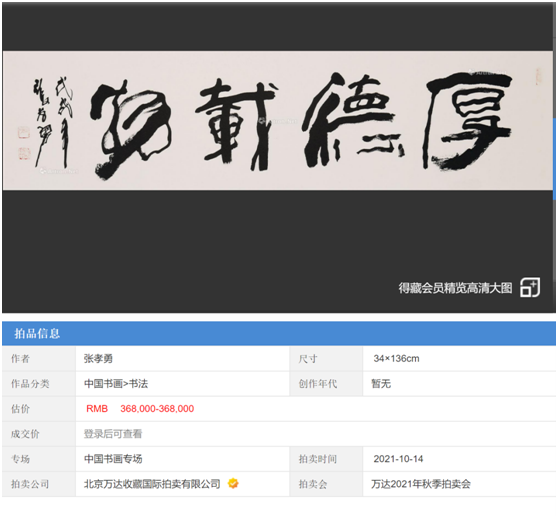Click the 拍卖公司 label cell
558x522 pixels.
(x=39, y=484)
